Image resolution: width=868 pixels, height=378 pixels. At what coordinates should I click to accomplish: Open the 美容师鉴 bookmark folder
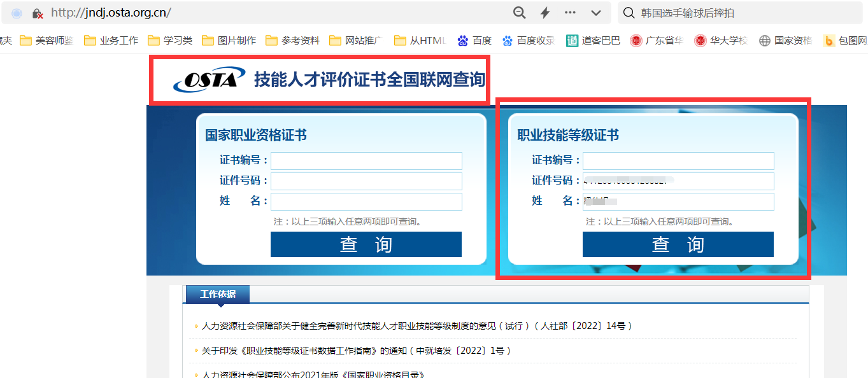46,41
